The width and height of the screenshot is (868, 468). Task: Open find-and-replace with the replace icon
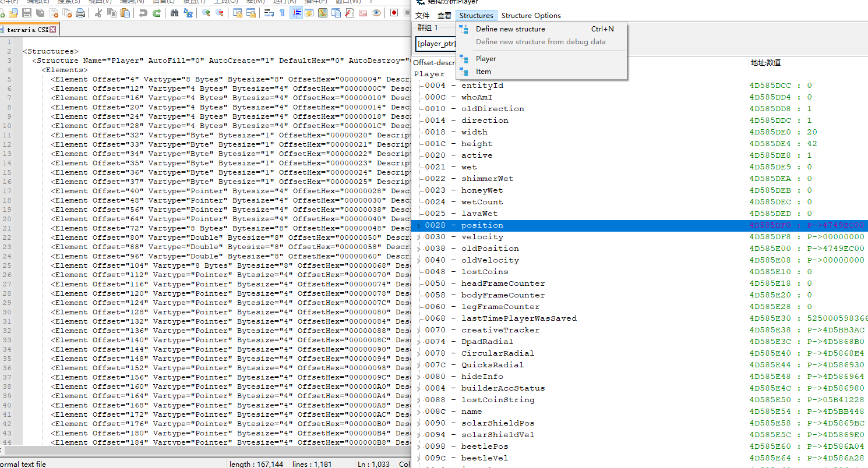[x=187, y=13]
